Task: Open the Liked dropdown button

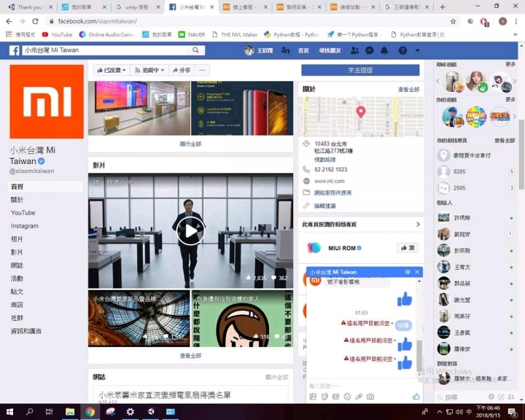Action: click(x=112, y=70)
